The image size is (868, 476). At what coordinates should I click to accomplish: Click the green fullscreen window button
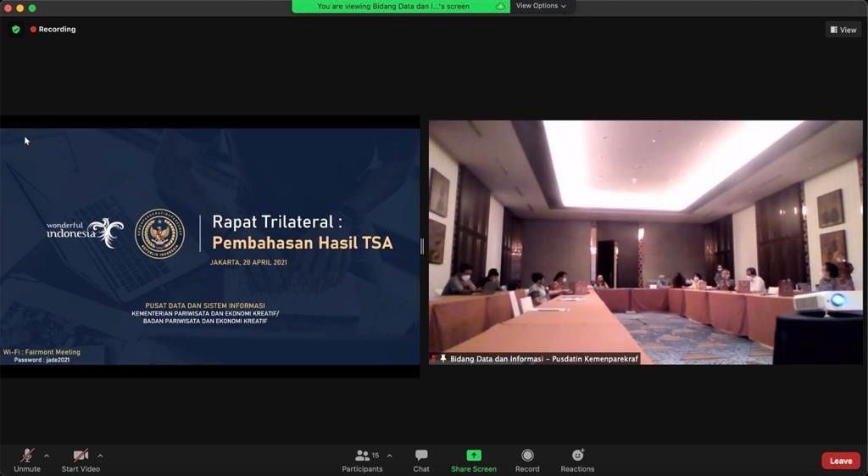32,8
